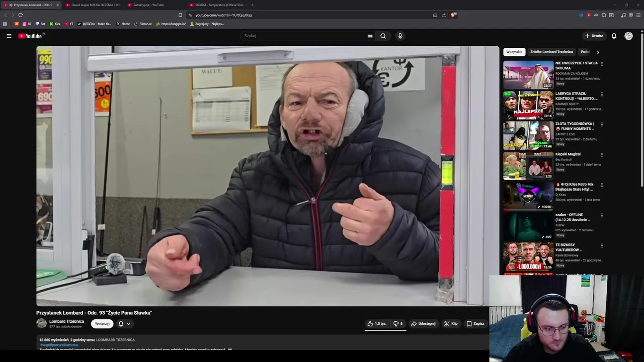Open Lombard Trzebnica channel avatar
This screenshot has height=362, width=644.
41,324
